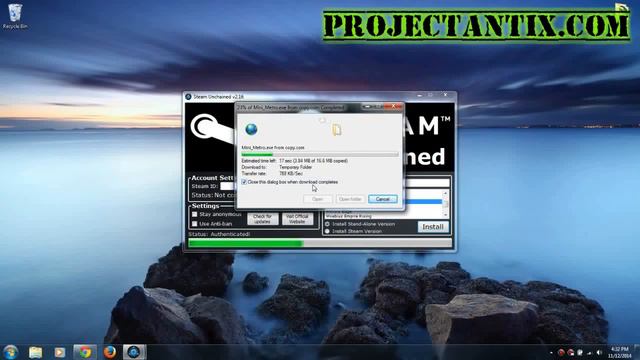Screen dimensions: 640x360
Task: Open Mozilla Firefox from the taskbar
Action: click(x=109, y=352)
